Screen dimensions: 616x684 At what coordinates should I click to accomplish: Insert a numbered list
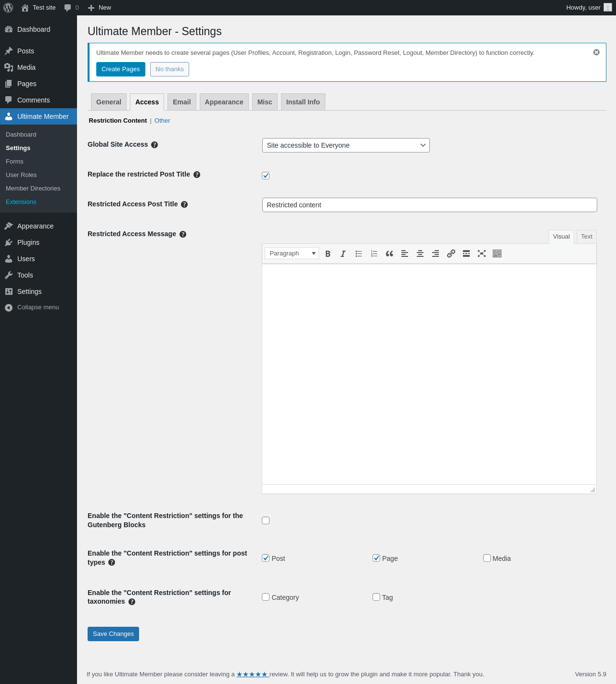coord(374,253)
